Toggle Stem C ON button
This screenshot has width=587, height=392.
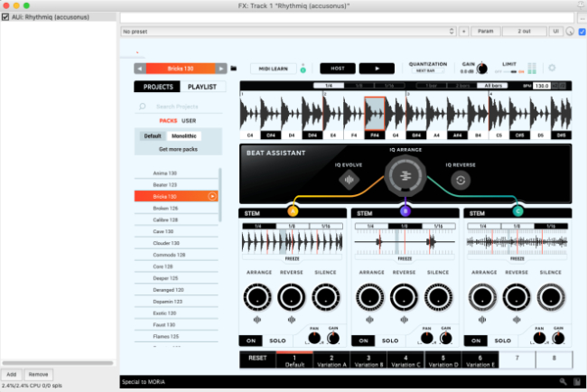tap(476, 341)
